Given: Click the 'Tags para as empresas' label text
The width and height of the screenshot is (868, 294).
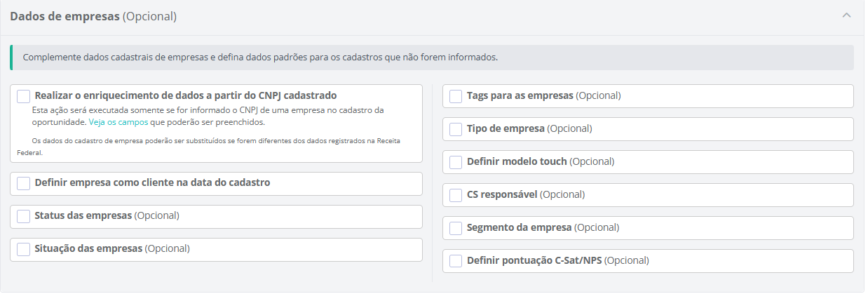Looking at the screenshot, I should click(x=520, y=95).
